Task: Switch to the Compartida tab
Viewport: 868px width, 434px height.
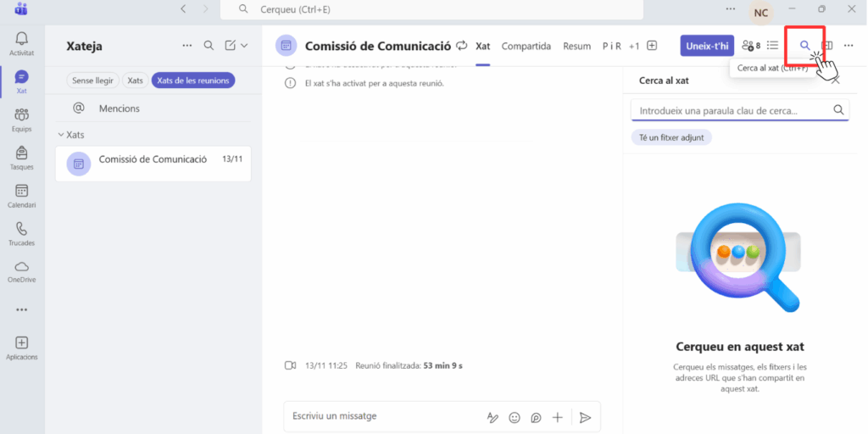Action: tap(526, 46)
